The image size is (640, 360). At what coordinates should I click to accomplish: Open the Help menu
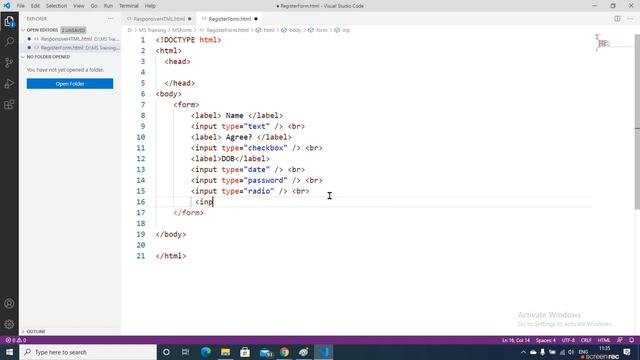pos(150,6)
